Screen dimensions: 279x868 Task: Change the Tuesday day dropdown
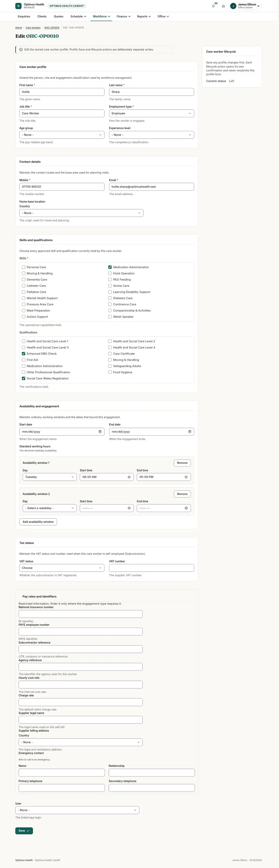coord(50,477)
